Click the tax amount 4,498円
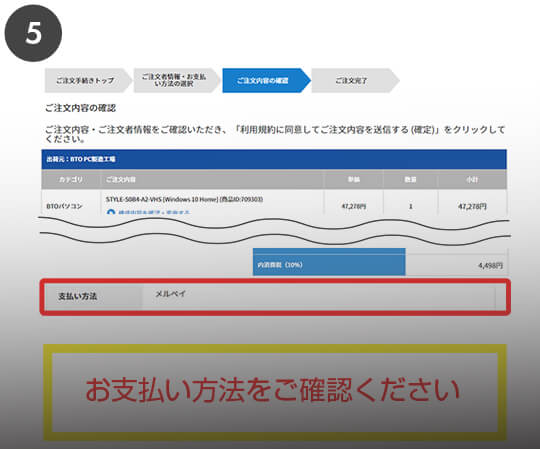This screenshot has height=449, width=540. (x=490, y=265)
